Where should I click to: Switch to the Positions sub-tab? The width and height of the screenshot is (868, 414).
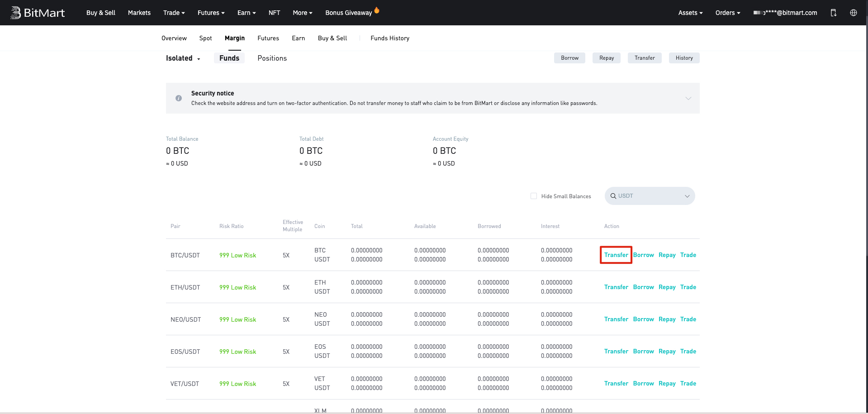[272, 58]
